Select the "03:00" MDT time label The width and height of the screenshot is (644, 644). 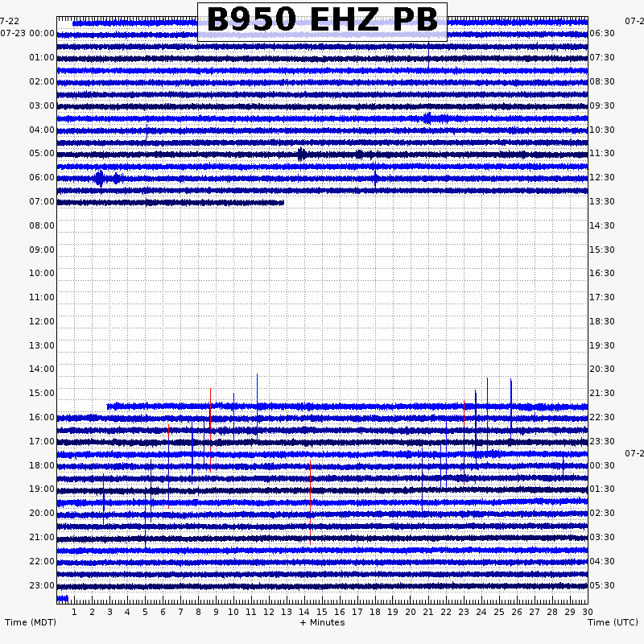coord(42,106)
